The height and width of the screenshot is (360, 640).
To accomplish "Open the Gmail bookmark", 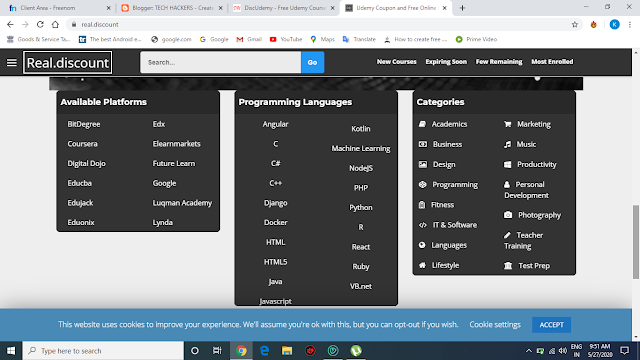I will 249,39.
